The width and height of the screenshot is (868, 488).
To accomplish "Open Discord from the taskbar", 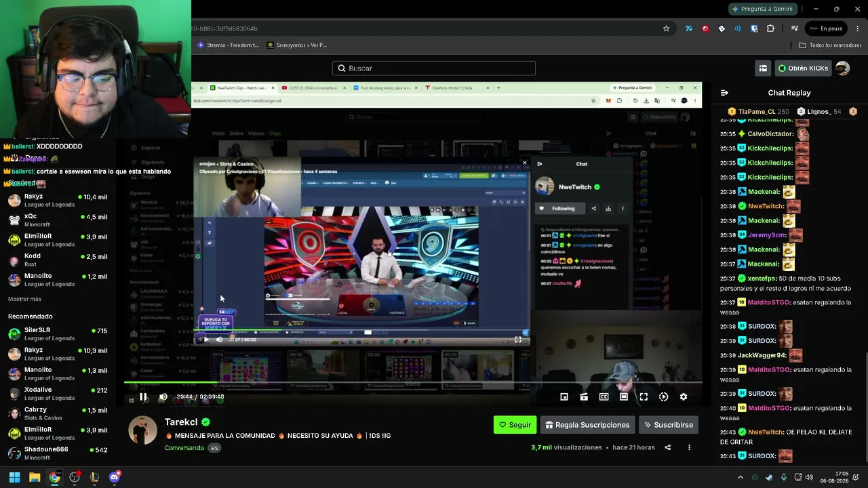I will tap(115, 477).
